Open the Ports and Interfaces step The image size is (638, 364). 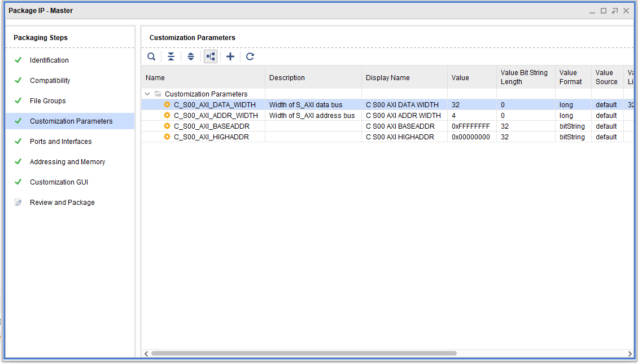[x=60, y=142]
